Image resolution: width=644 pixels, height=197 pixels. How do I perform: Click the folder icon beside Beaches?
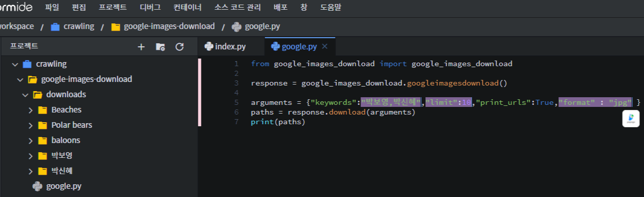(42, 110)
